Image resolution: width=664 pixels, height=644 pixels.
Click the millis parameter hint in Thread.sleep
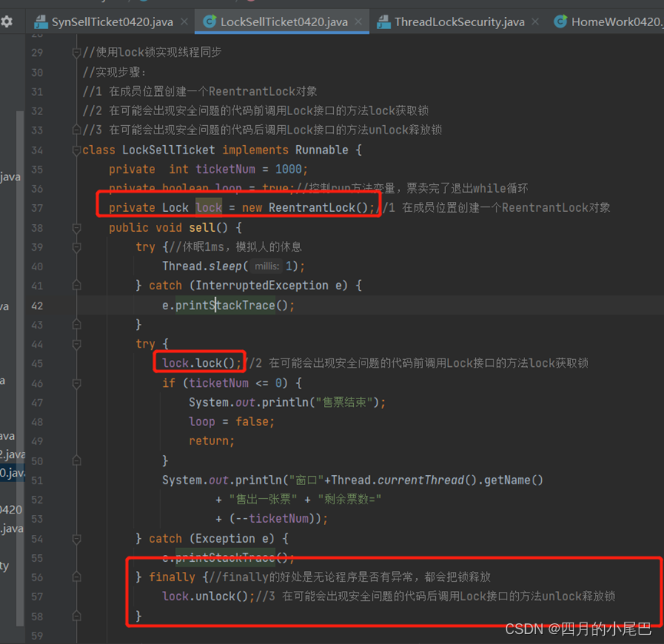point(266,267)
